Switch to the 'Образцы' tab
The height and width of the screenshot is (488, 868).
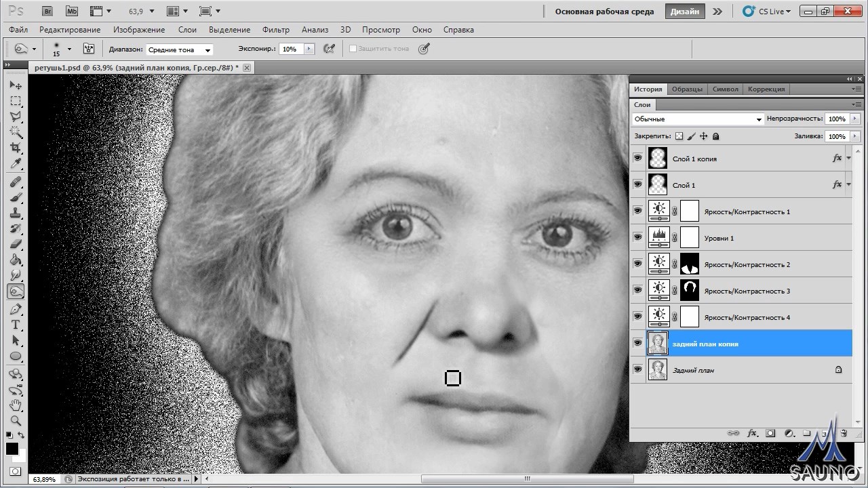687,89
